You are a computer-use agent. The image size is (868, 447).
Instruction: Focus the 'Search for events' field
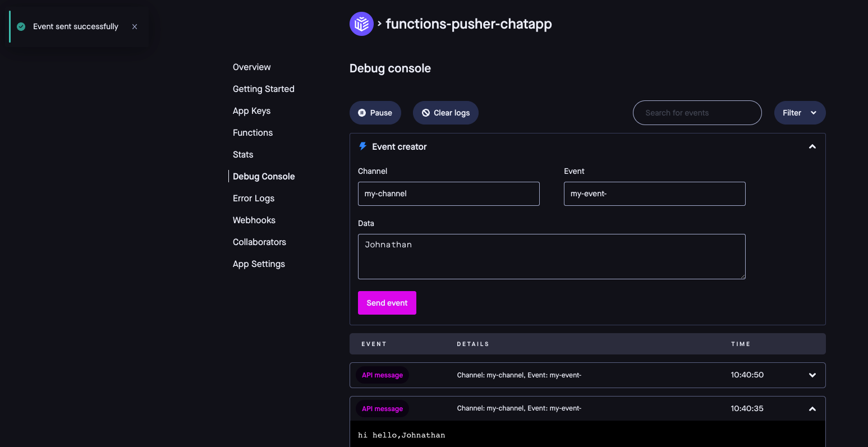(x=697, y=113)
